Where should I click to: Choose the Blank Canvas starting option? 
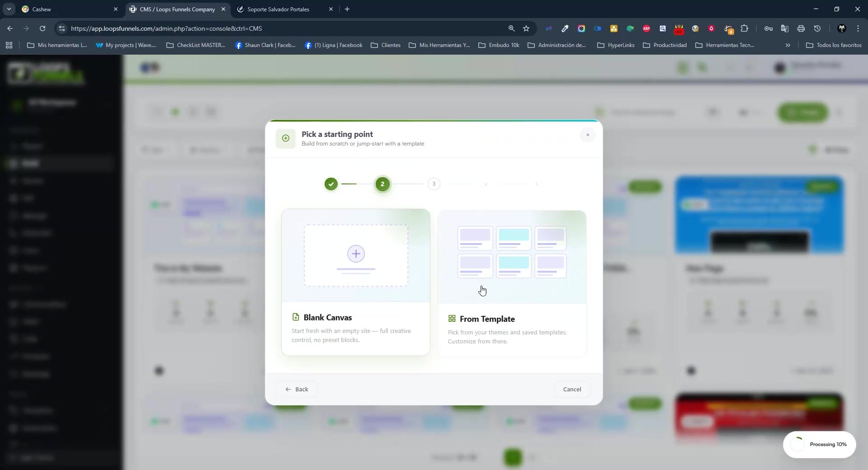[x=356, y=282]
